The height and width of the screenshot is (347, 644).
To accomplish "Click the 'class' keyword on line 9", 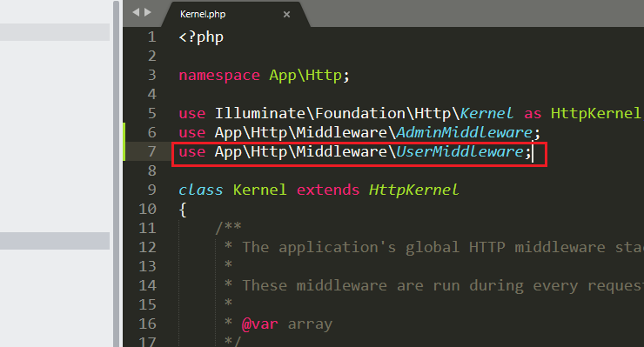I will click(x=200, y=190).
